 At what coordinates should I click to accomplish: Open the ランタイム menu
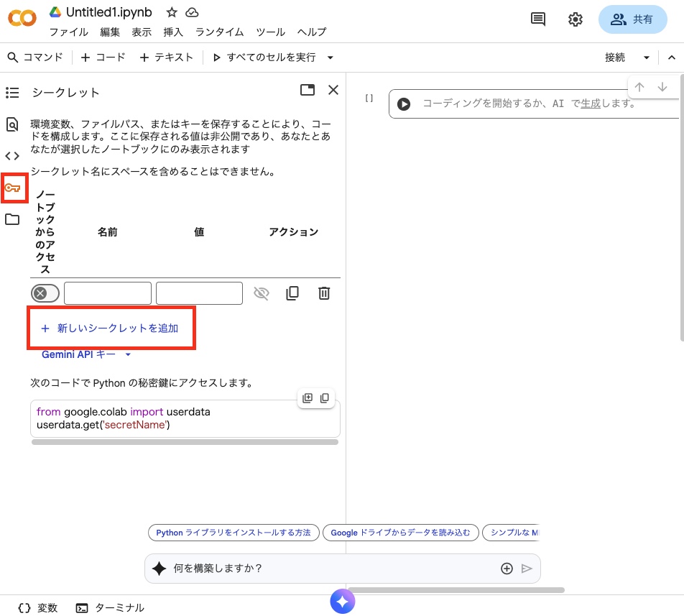[220, 32]
